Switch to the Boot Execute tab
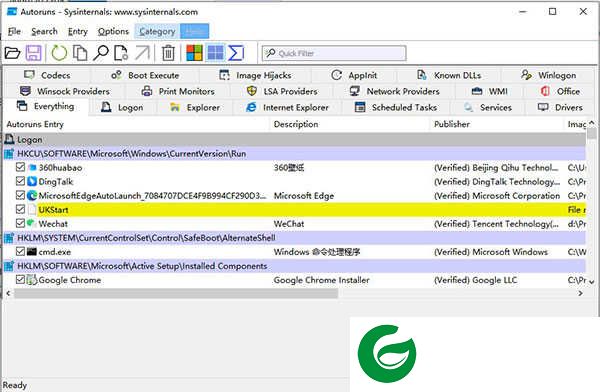Image resolution: width=600 pixels, height=392 pixels. tap(145, 75)
